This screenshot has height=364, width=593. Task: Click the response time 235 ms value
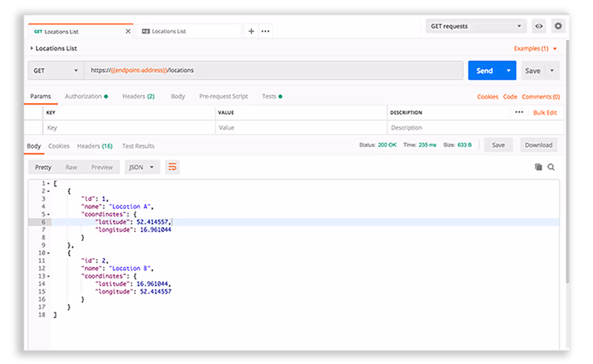(428, 145)
